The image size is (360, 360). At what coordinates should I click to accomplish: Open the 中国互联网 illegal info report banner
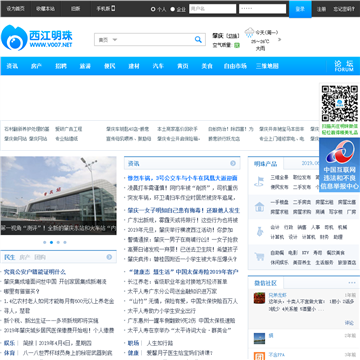click(339, 165)
